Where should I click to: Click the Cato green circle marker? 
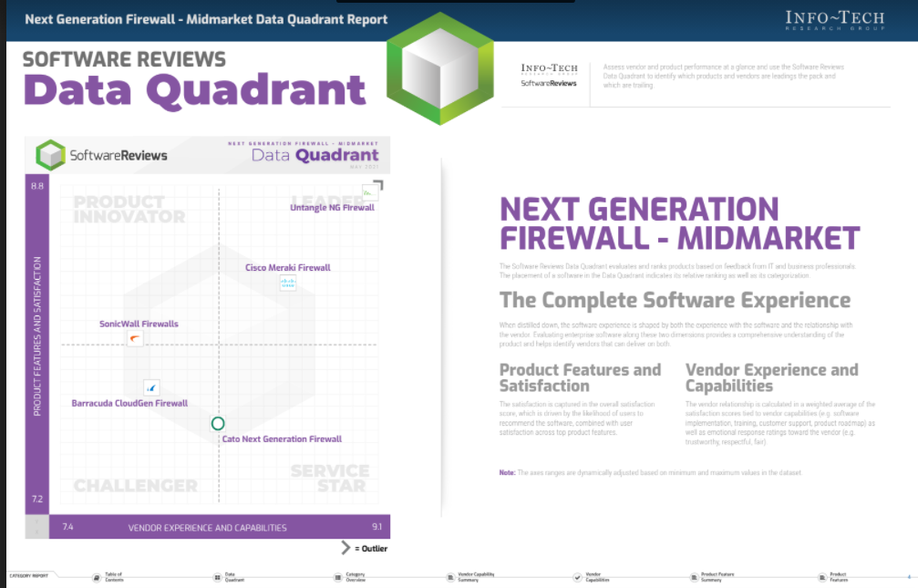[217, 423]
